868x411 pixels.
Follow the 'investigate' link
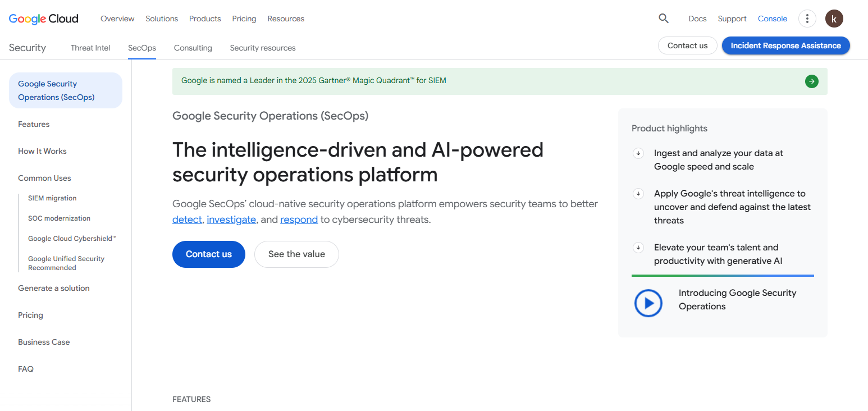pos(231,220)
